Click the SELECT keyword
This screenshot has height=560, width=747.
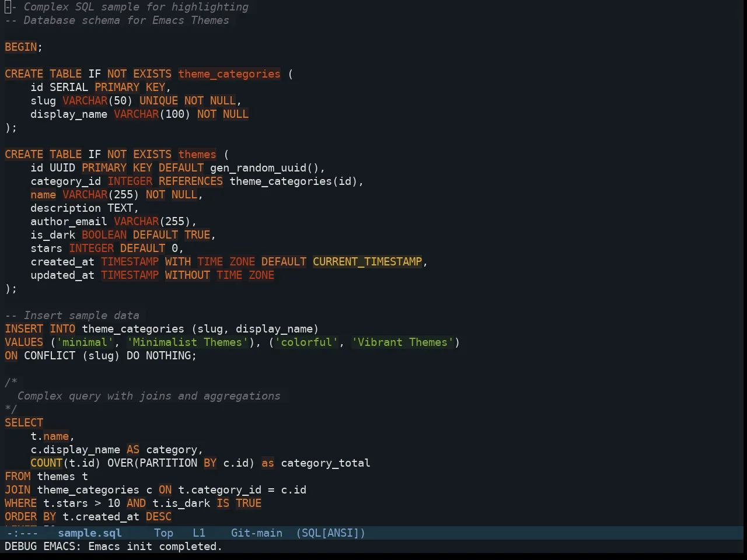(24, 422)
